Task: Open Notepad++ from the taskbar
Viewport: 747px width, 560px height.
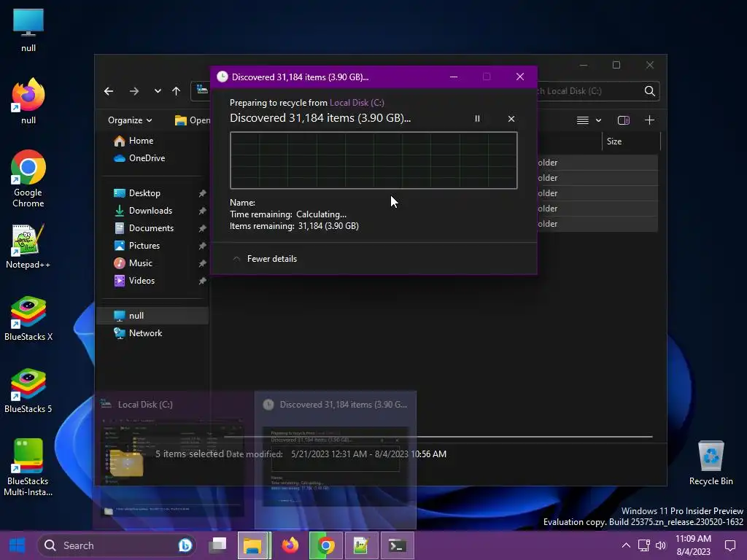Action: 361,545
